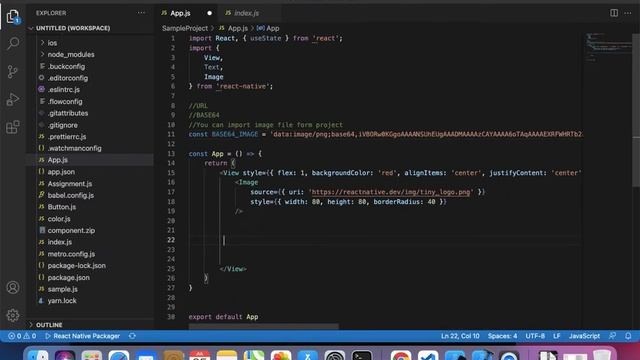
Task: Switch to the index.js editor tab
Action: [247, 13]
